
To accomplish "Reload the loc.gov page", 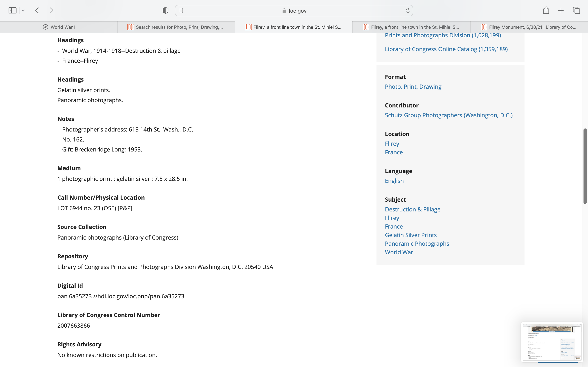I will 408,10.
